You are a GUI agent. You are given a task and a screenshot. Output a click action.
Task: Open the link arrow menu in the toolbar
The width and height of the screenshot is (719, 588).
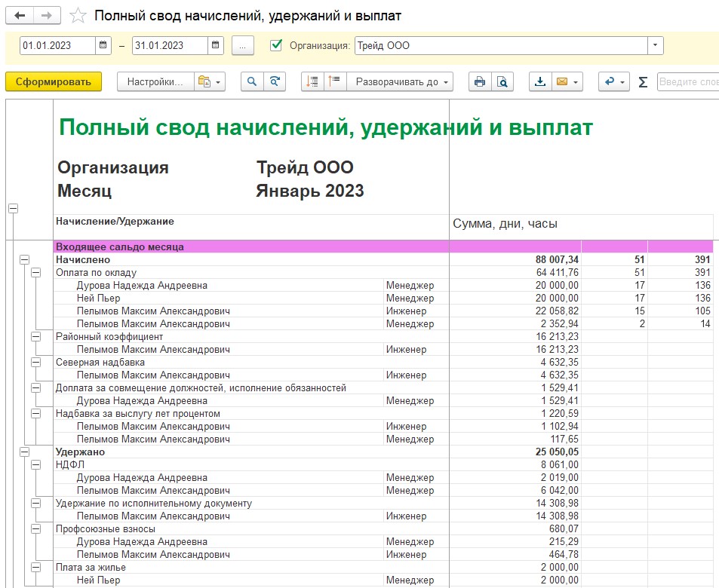click(x=614, y=82)
